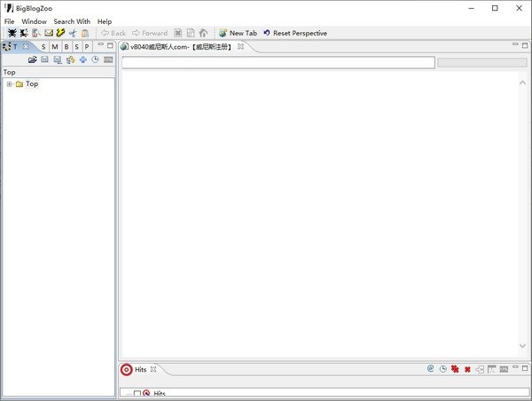Click the red X icon in Hits panel
Screen dimensions: 532x401
467,369
